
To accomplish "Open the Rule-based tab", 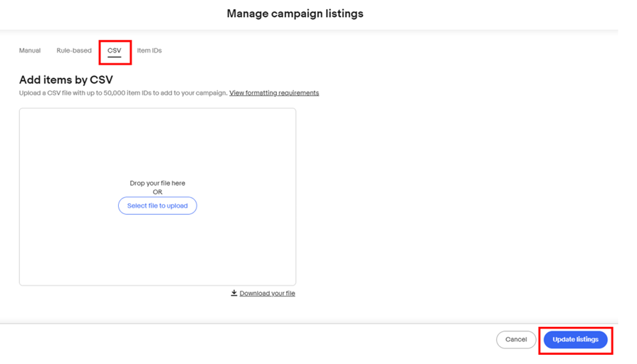I will [x=74, y=50].
